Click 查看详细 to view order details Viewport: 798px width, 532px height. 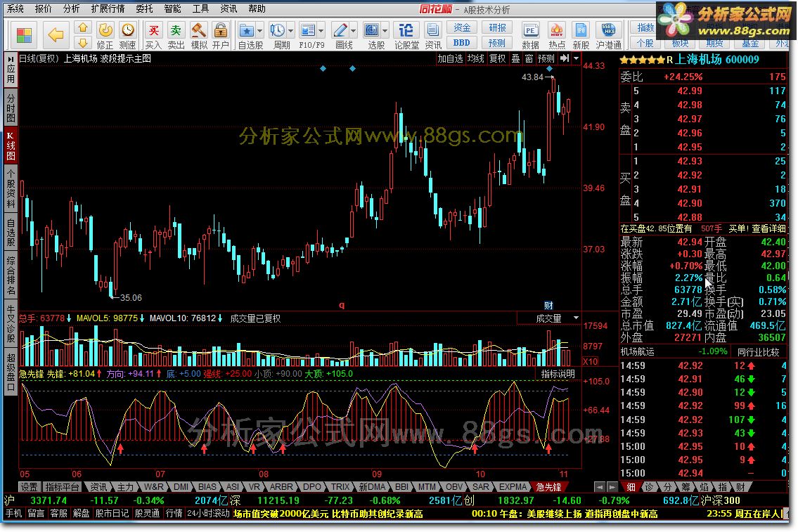[x=769, y=228]
